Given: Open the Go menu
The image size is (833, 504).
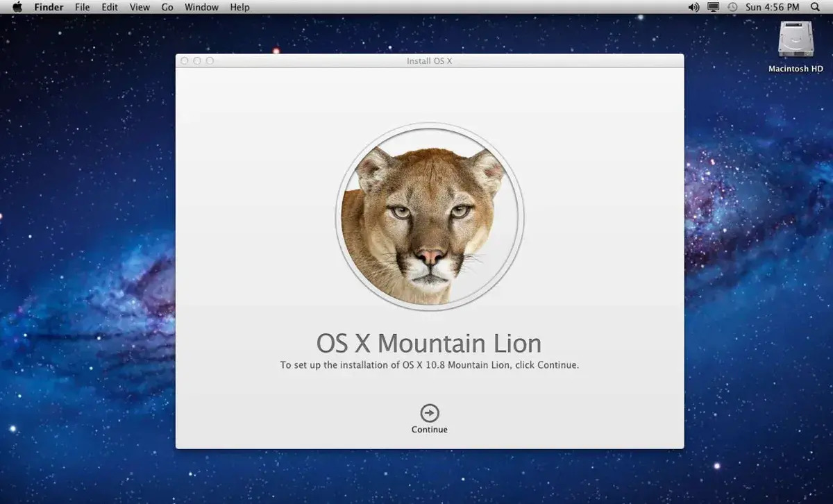Looking at the screenshot, I should pos(167,7).
